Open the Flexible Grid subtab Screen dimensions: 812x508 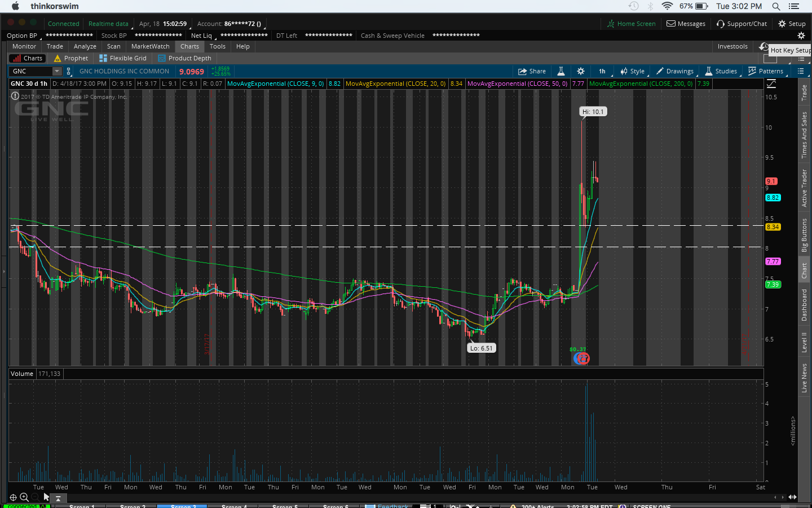click(123, 58)
